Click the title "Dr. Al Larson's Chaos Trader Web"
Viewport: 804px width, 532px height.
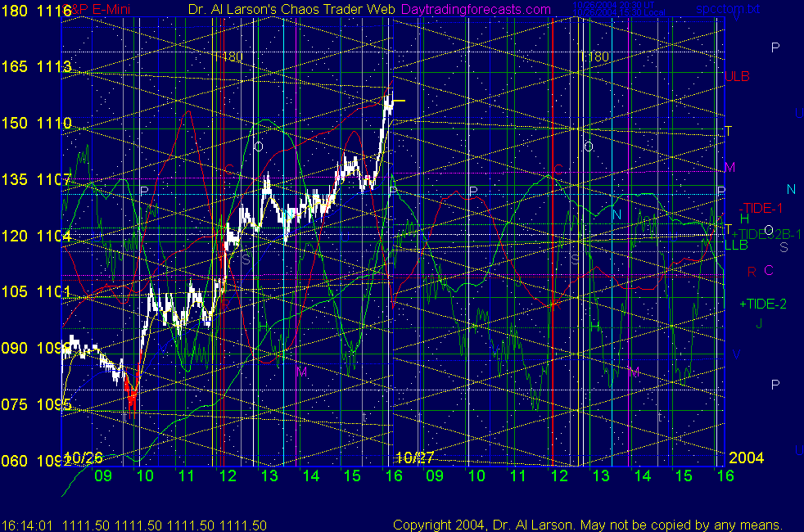(x=291, y=9)
